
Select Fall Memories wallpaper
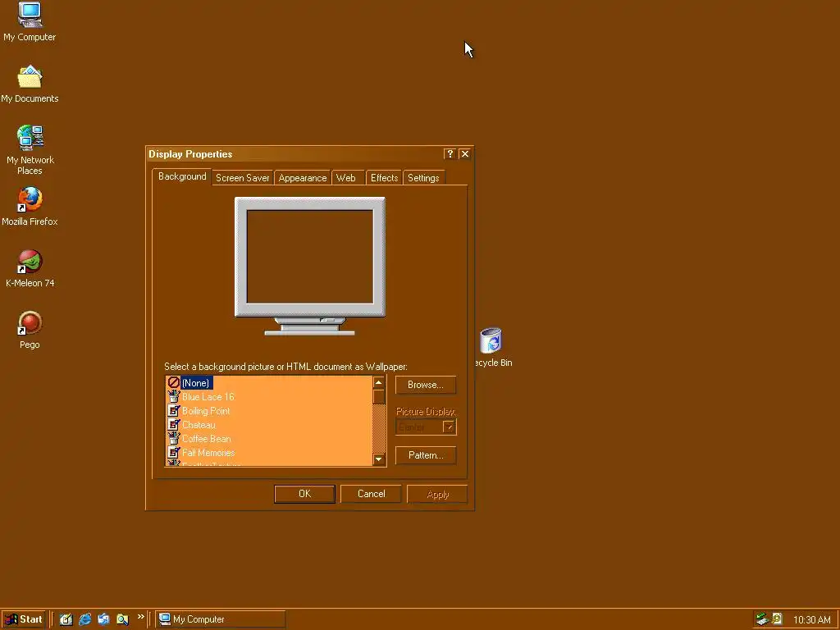(208, 453)
